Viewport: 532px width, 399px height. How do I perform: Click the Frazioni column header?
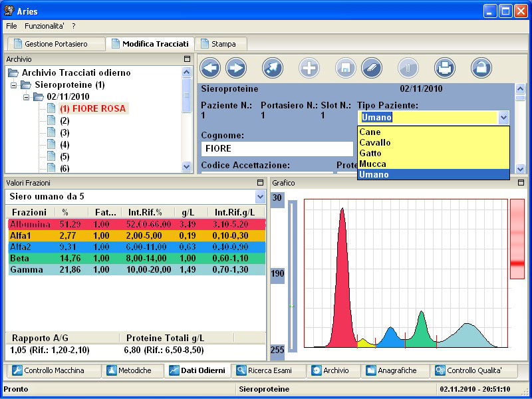click(31, 212)
